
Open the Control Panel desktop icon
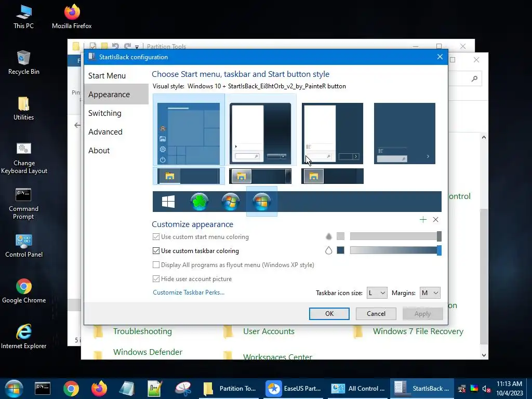point(24,246)
